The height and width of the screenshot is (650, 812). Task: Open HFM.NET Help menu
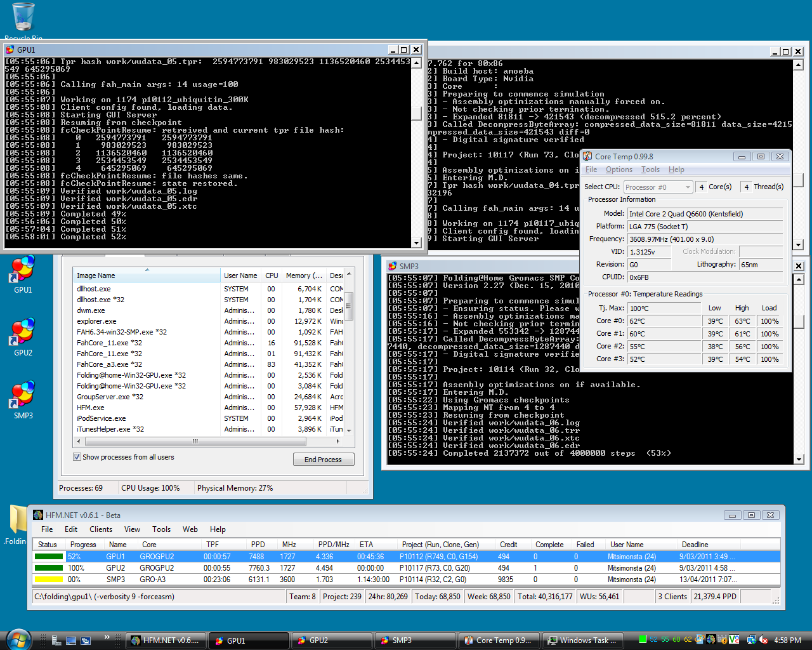point(218,529)
